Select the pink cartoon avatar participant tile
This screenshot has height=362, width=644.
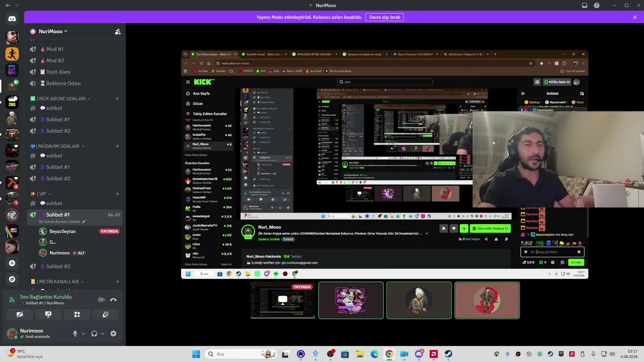coord(351,300)
